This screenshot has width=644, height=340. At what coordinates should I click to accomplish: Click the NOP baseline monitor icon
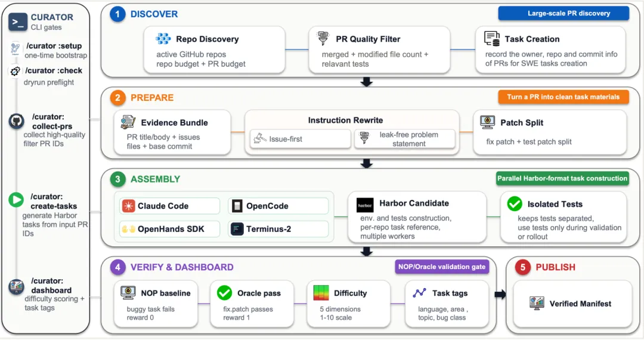point(128,292)
